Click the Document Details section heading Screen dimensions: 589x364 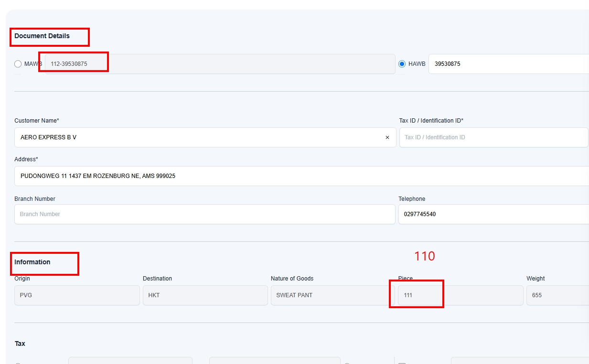(42, 36)
